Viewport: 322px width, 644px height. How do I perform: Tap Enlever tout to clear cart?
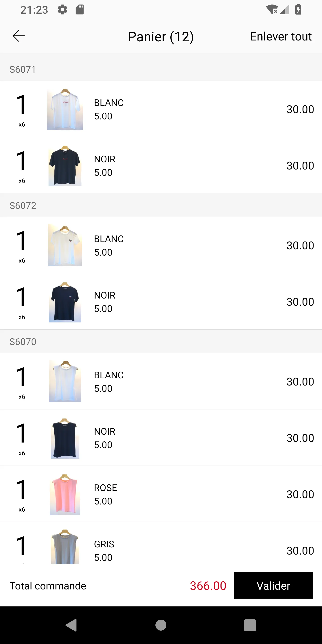(x=281, y=36)
